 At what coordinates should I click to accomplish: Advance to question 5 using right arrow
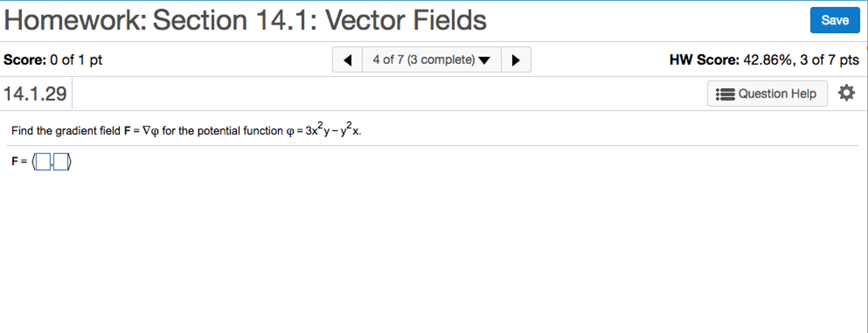[516, 60]
